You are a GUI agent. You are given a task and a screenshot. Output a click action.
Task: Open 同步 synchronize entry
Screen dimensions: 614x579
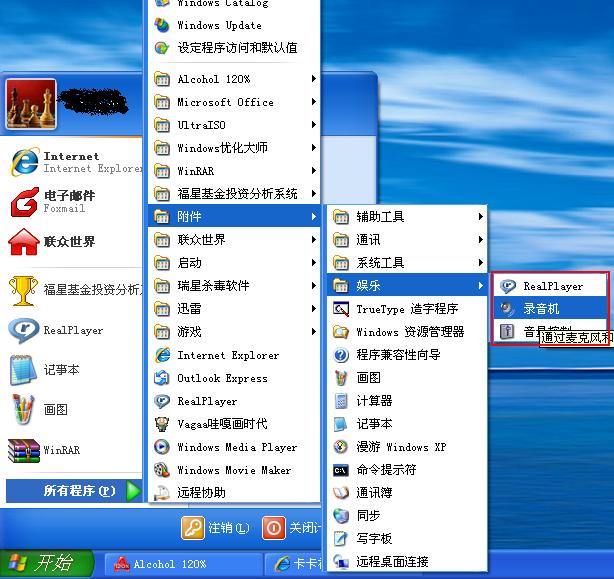407,516
